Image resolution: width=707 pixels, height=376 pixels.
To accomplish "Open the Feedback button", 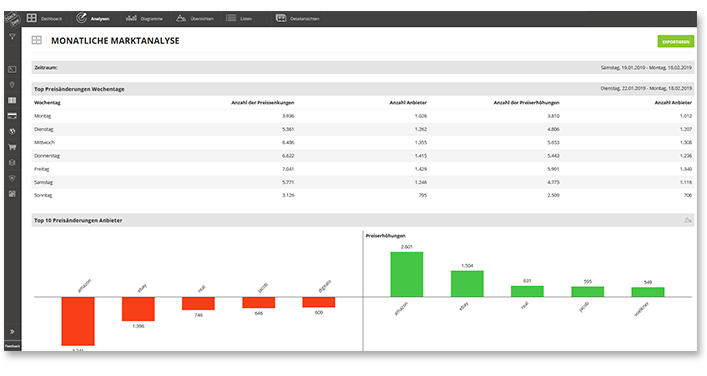I will point(13,346).
